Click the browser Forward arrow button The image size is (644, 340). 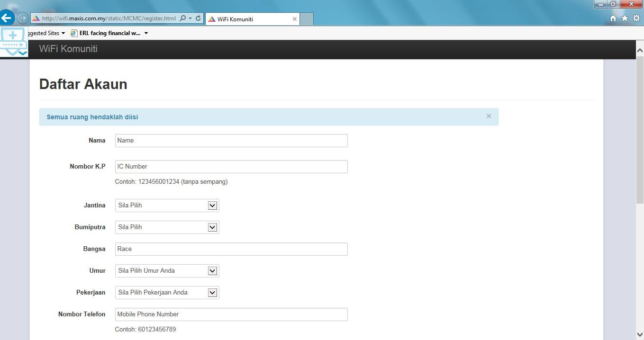coord(22,18)
